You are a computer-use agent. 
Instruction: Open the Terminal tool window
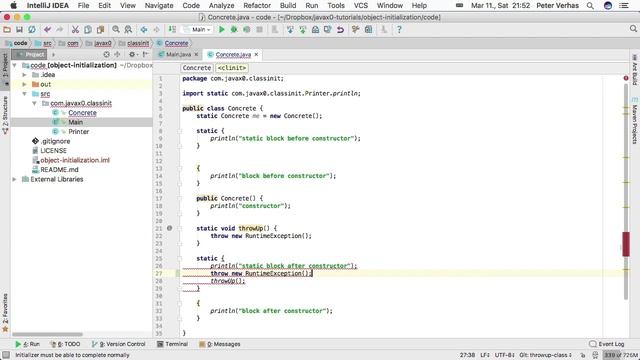coord(173,344)
